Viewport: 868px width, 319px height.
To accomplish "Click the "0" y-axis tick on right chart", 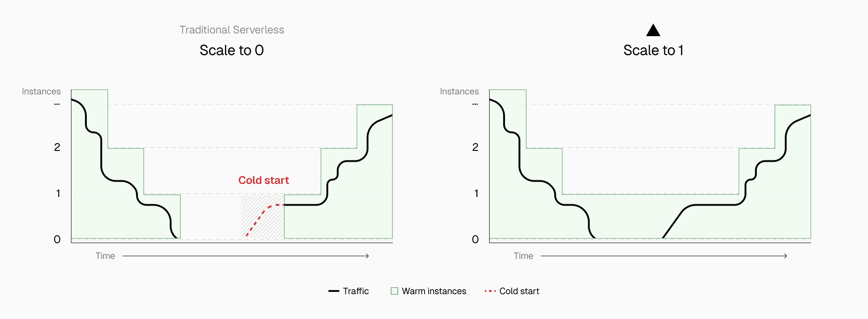I will tap(475, 239).
